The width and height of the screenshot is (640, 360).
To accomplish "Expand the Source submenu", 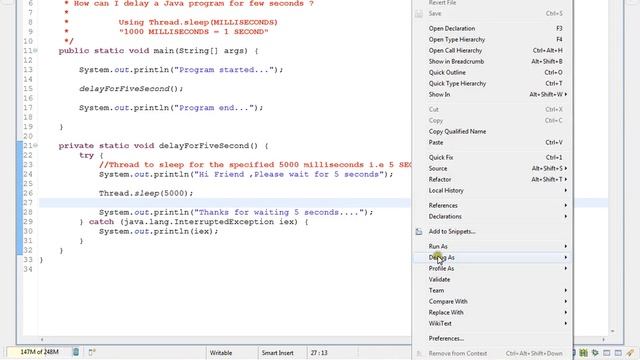I will point(493,168).
